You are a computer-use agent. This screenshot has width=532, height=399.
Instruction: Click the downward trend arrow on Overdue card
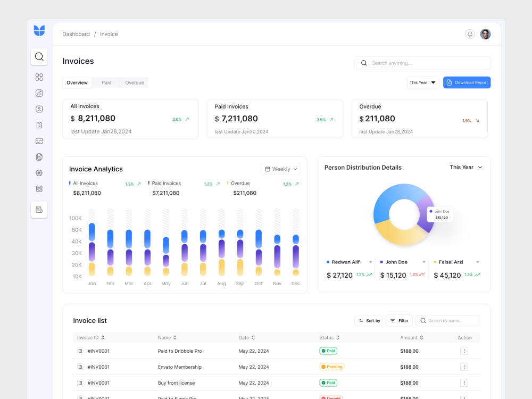pos(477,120)
